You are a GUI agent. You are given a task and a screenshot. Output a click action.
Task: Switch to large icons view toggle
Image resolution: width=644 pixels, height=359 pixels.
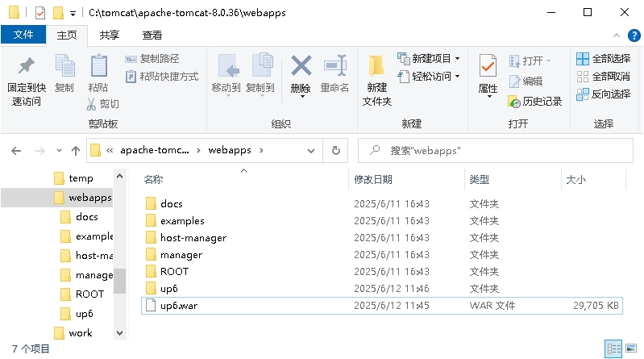click(x=631, y=349)
